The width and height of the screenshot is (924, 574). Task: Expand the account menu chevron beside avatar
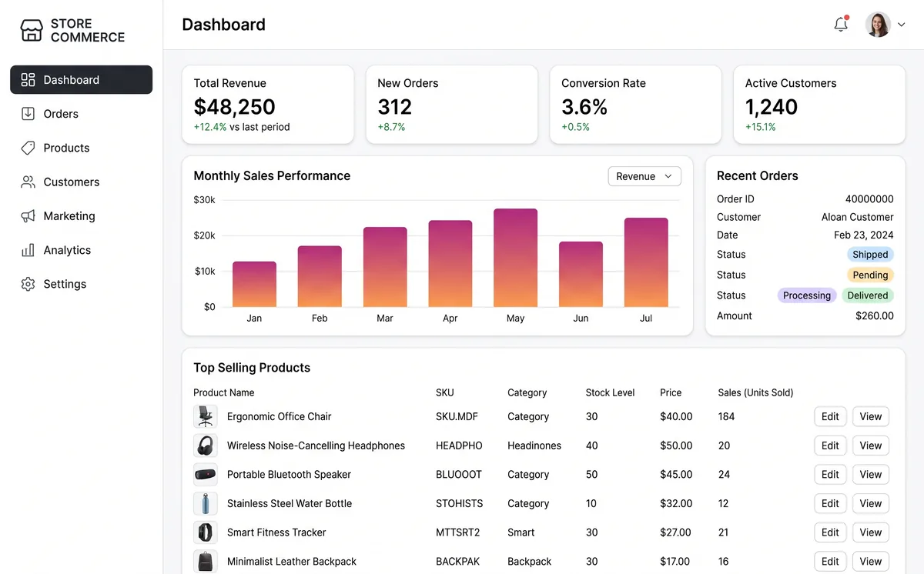pyautogui.click(x=902, y=25)
